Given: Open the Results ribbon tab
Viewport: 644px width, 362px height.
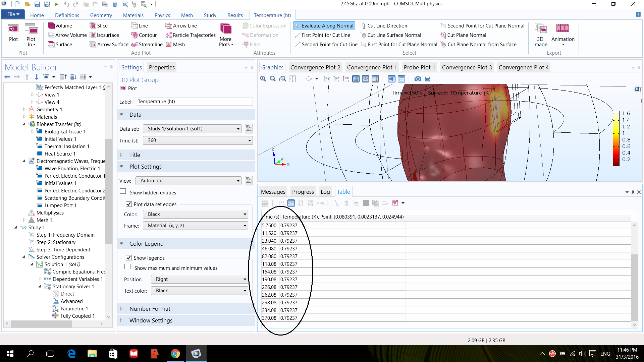Looking at the screenshot, I should pyautogui.click(x=235, y=15).
